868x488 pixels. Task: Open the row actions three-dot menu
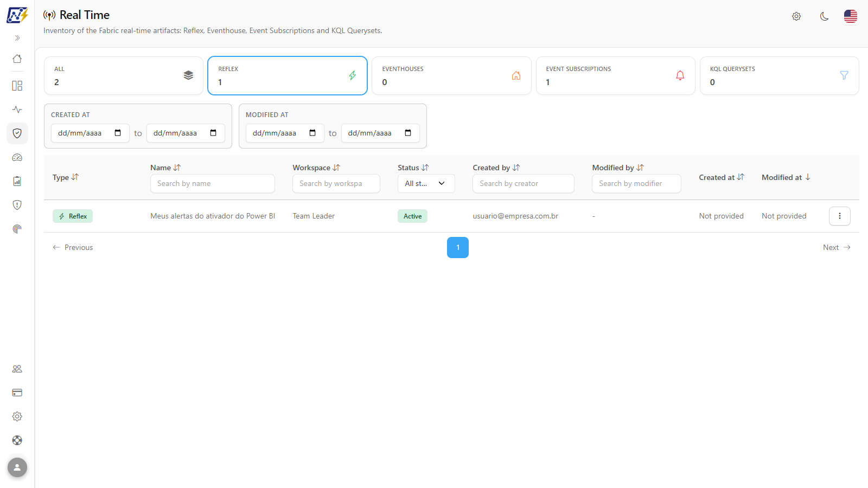[839, 216]
